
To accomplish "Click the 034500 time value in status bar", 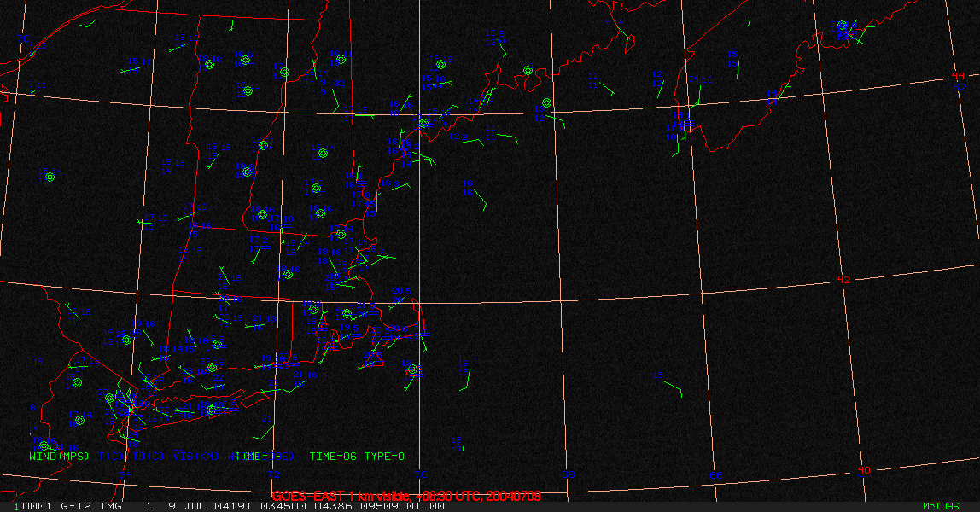I will click(283, 506).
